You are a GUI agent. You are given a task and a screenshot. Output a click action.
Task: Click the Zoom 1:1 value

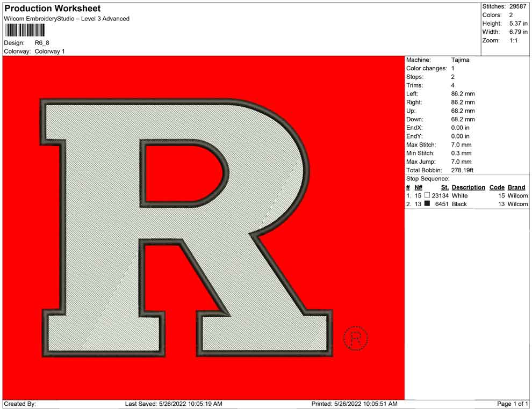tap(513, 41)
